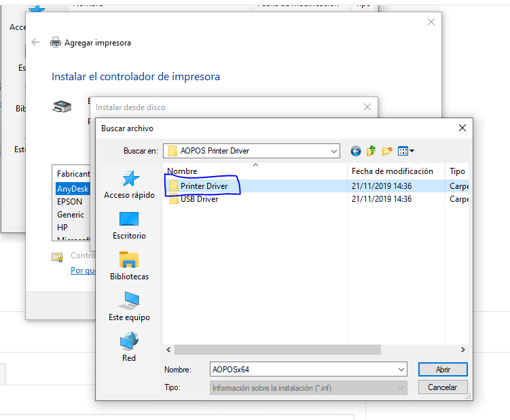
Task: Open the Por qué link in wizard
Action: coord(83,270)
